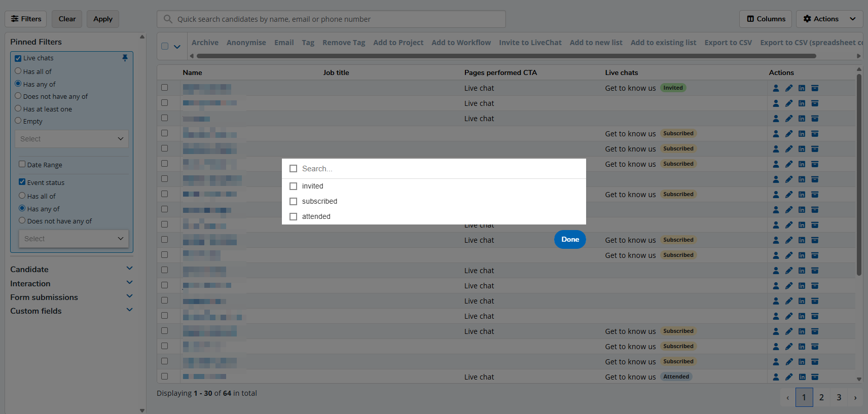Click the pencil edit icon in first row
Image resolution: width=868 pixels, height=414 pixels.
[x=789, y=88]
